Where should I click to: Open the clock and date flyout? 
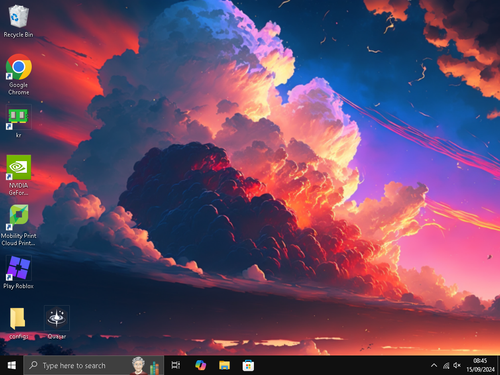[x=480, y=365]
